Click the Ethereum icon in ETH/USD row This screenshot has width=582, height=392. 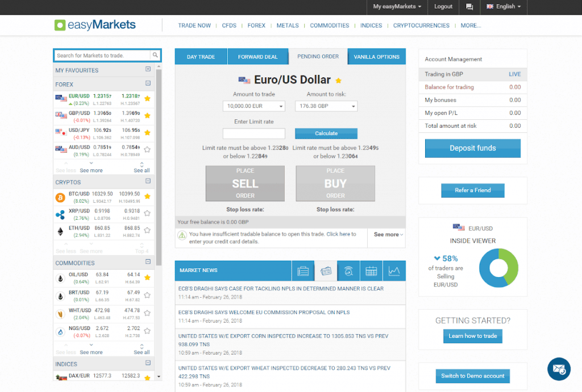60,232
